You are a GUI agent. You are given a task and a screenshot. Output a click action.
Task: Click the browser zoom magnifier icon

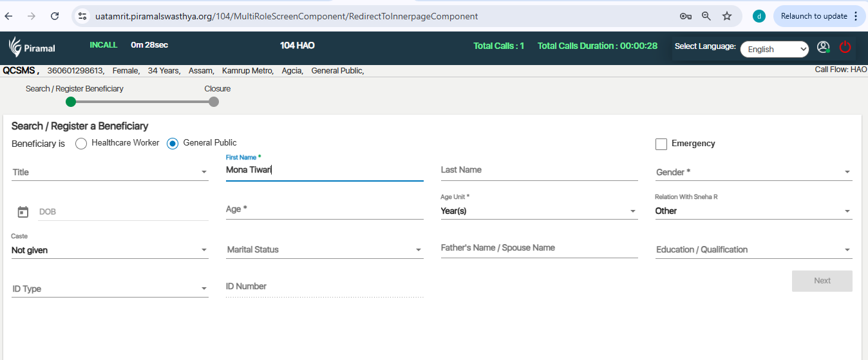coord(706,16)
